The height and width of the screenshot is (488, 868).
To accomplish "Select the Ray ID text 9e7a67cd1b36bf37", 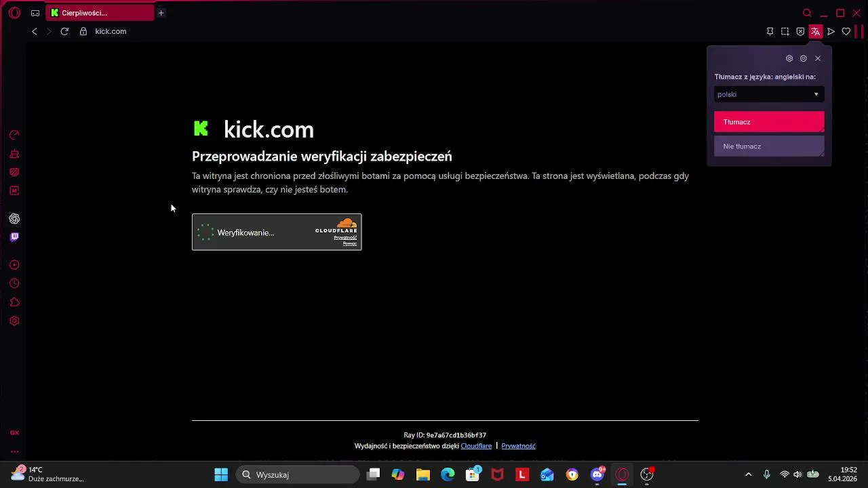I will point(456,435).
